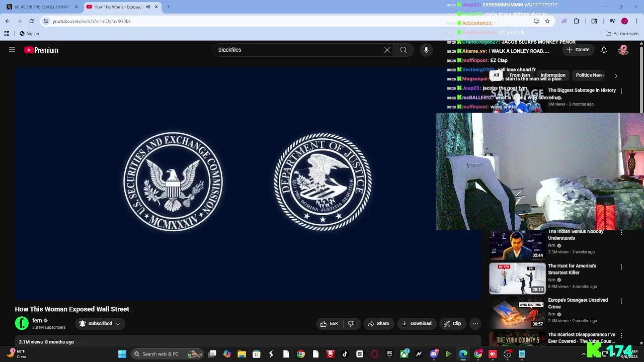Launch TikTok from the taskbar

point(345,354)
